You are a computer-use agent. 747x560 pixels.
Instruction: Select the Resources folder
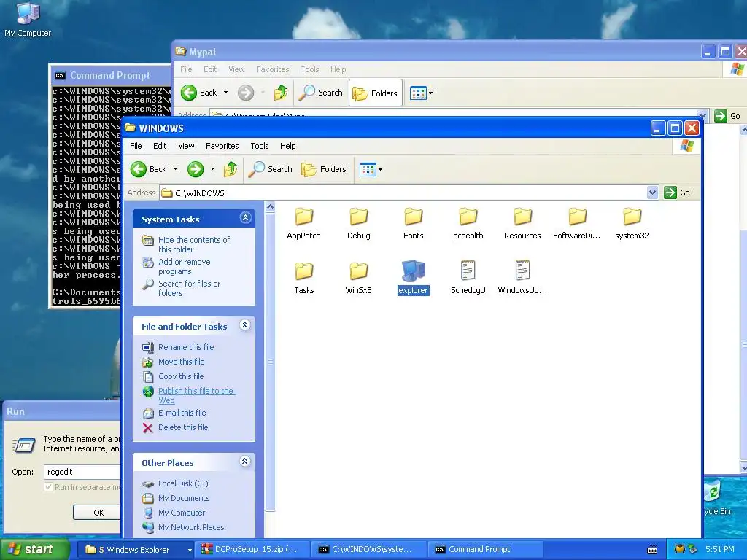pyautogui.click(x=522, y=224)
